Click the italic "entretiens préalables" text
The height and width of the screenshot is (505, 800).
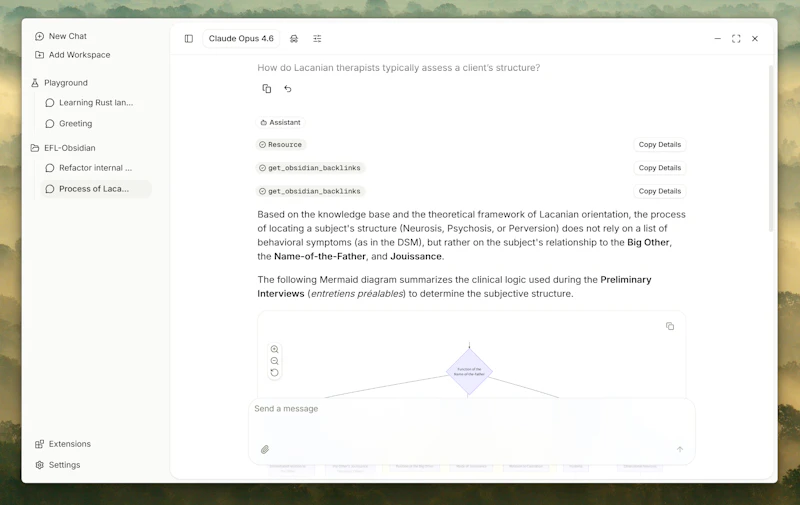pos(357,294)
